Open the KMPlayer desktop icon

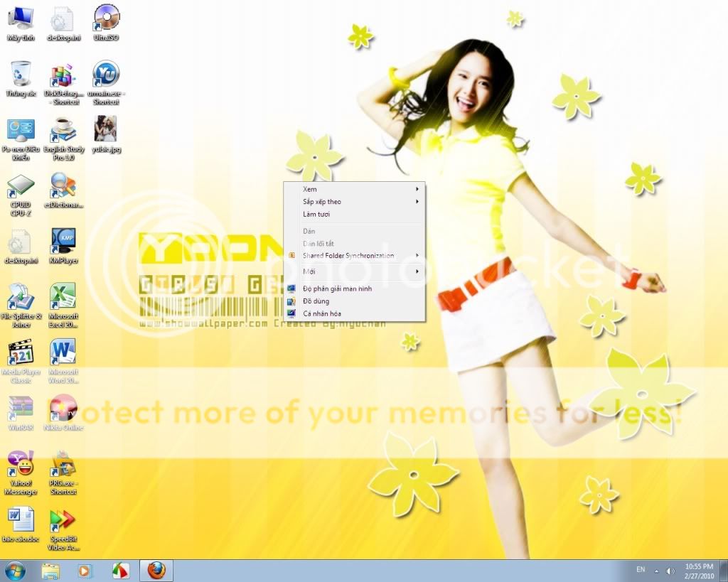63,242
